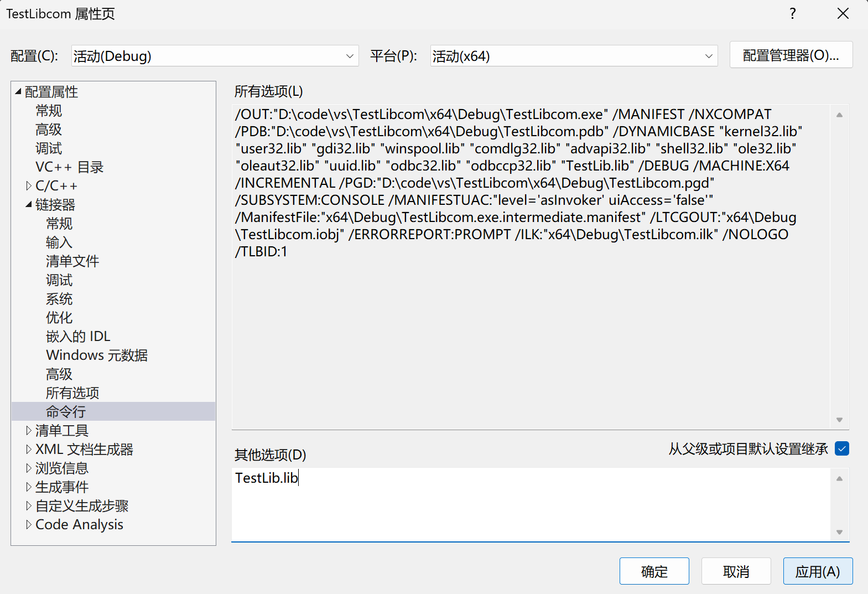The width and height of the screenshot is (868, 594).
Task: Open 配置管理器 Configuration Manager
Action: point(791,55)
